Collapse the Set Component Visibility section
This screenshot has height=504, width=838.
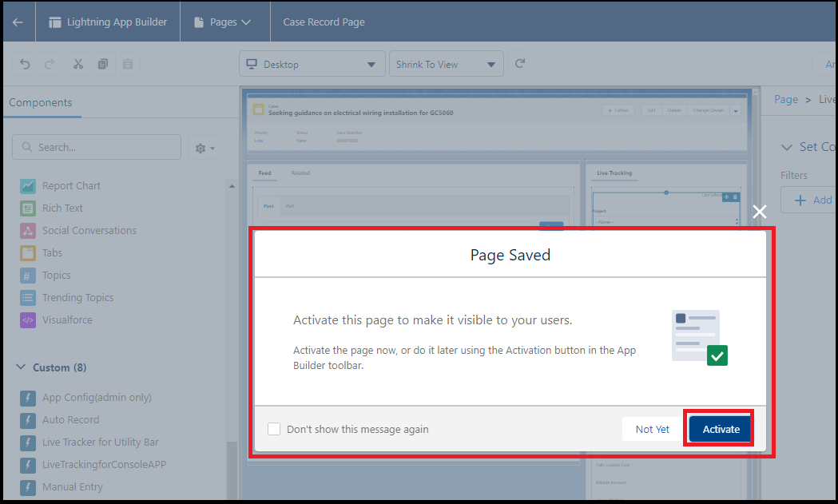pos(787,147)
